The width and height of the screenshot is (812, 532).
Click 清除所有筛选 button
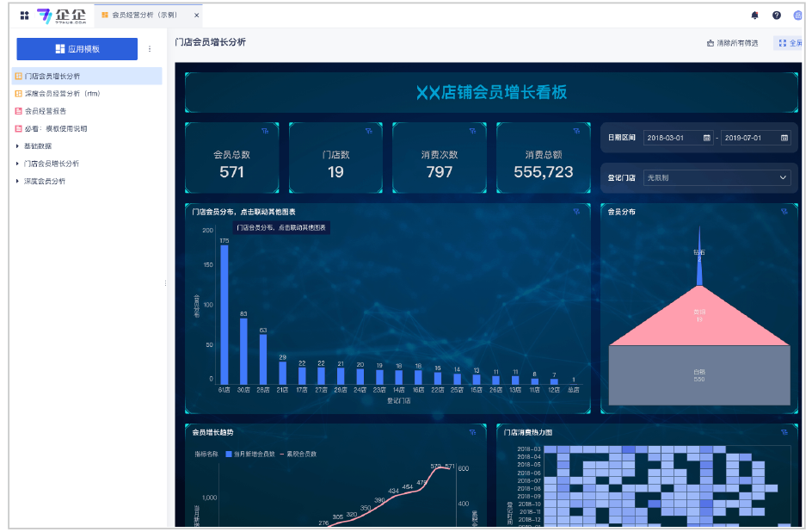733,43
